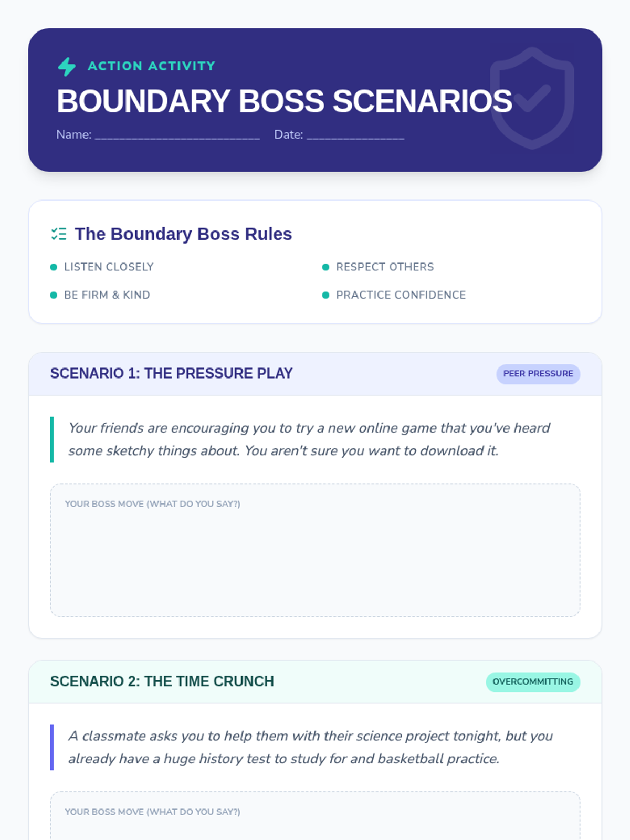Click the shield checkmark watermark icon
Viewport: 630px width, 840px height.
click(532, 98)
